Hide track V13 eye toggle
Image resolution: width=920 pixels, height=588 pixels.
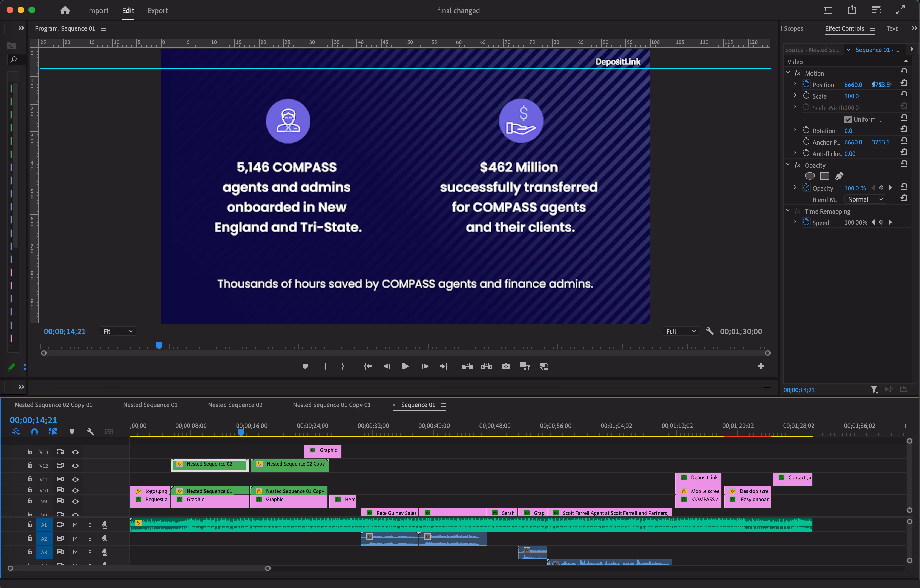[x=75, y=452]
